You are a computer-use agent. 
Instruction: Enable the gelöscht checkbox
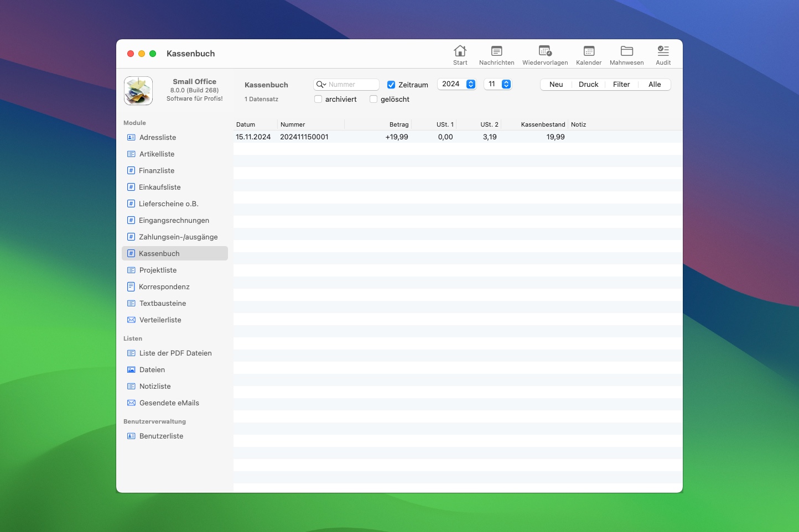click(x=373, y=99)
